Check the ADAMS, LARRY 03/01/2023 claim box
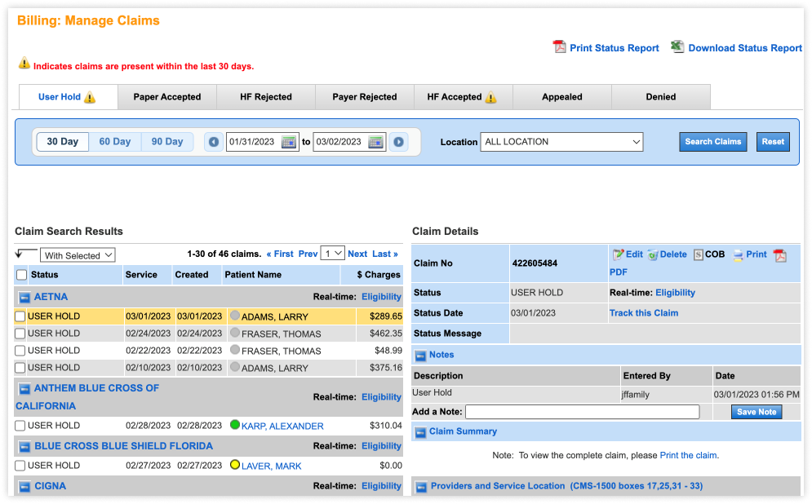The width and height of the screenshot is (812, 504). (20, 316)
